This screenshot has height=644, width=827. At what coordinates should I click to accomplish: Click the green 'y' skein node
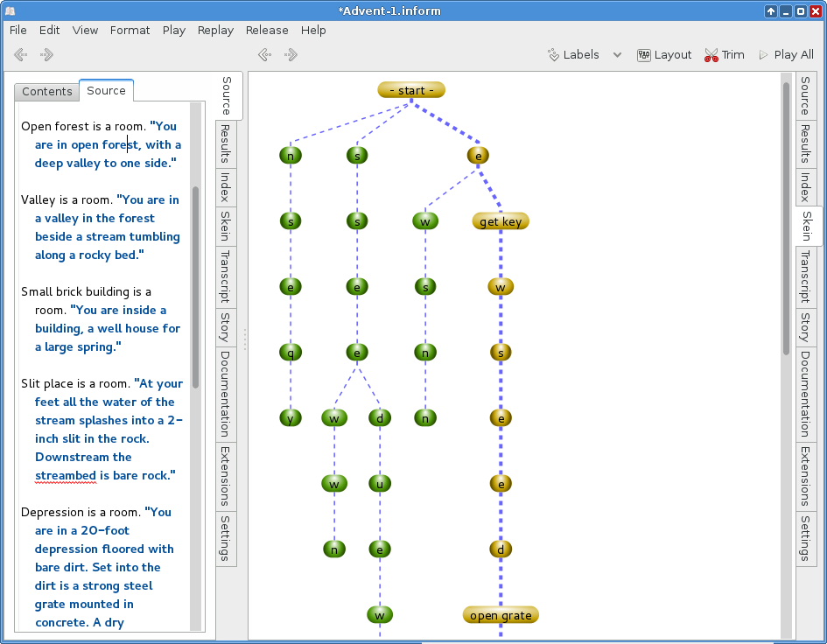pyautogui.click(x=291, y=418)
